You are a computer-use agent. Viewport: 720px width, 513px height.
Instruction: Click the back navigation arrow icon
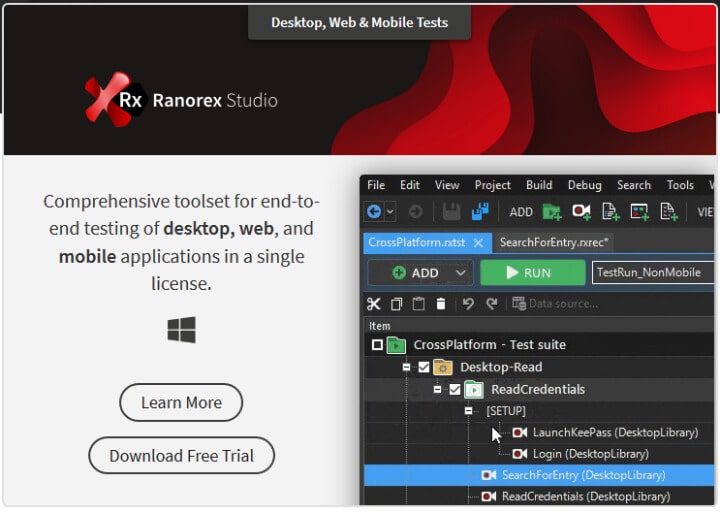click(x=374, y=212)
